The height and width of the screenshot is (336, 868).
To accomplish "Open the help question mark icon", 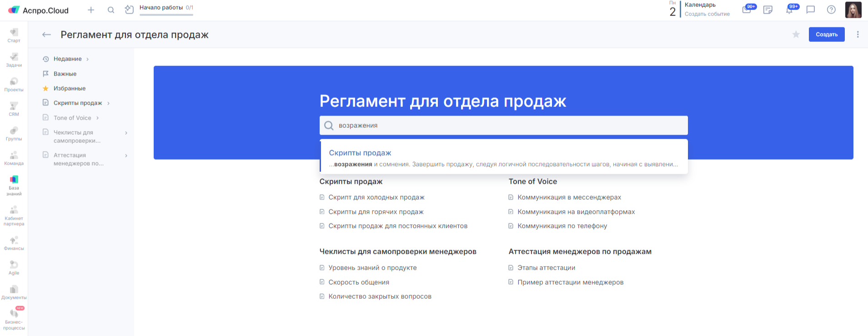I will 831,10.
